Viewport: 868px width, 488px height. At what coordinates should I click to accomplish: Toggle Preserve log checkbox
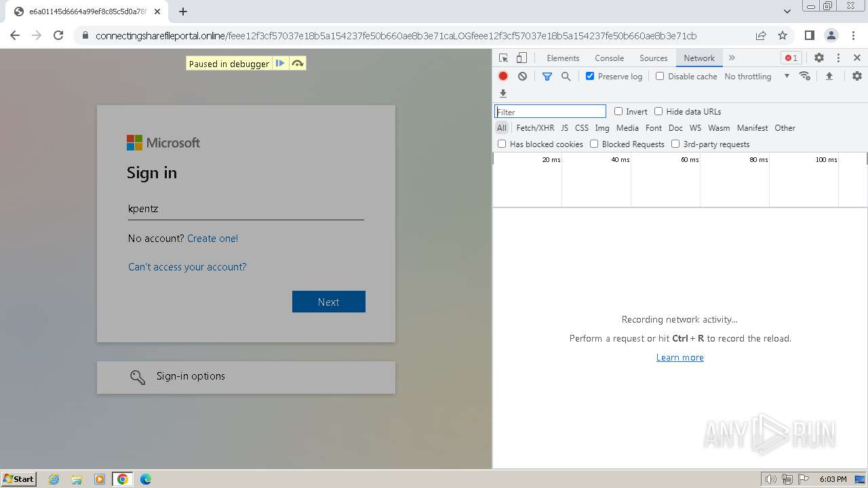[x=590, y=77]
